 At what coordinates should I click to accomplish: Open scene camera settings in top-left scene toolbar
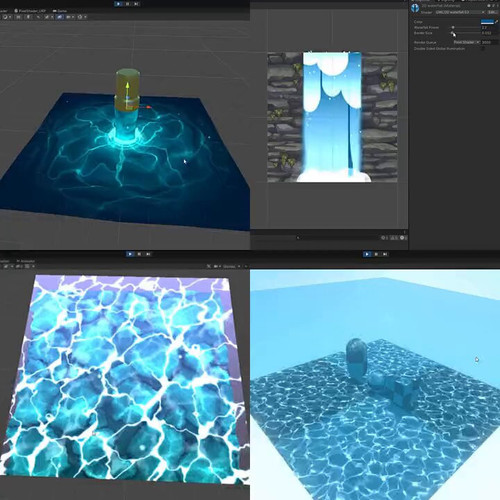70,17
